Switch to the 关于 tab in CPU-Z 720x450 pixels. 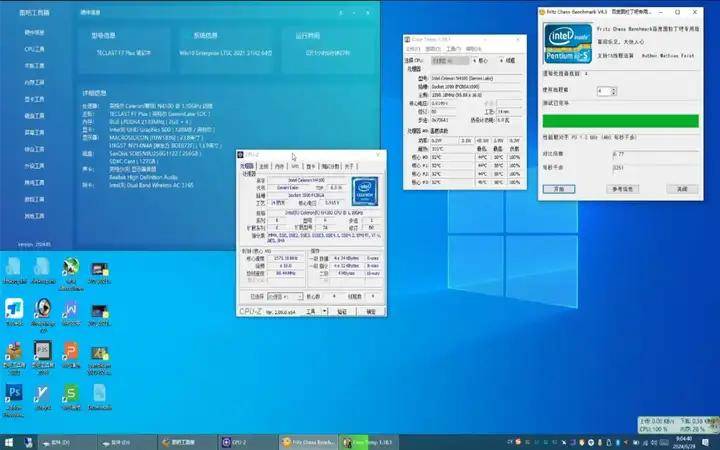click(349, 166)
